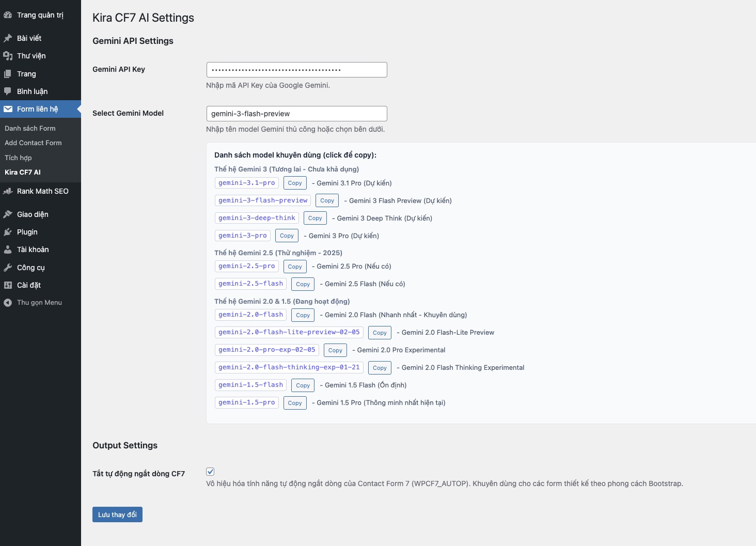Focus the Gemini API Key field
Screen dimensions: 756x546
coord(296,70)
